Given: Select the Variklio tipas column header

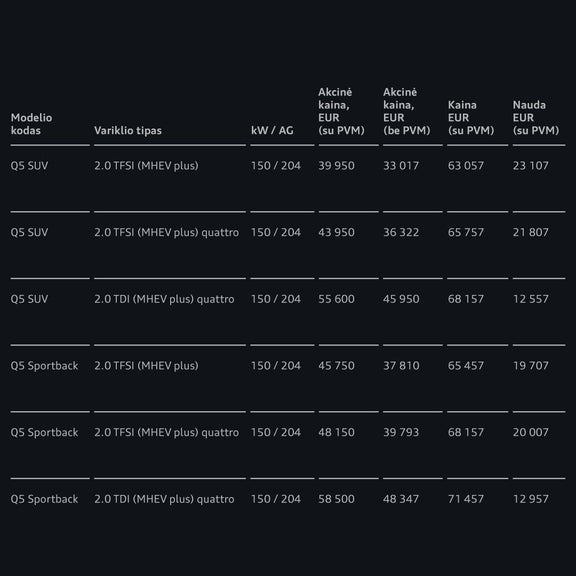Looking at the screenshot, I should [x=128, y=130].
